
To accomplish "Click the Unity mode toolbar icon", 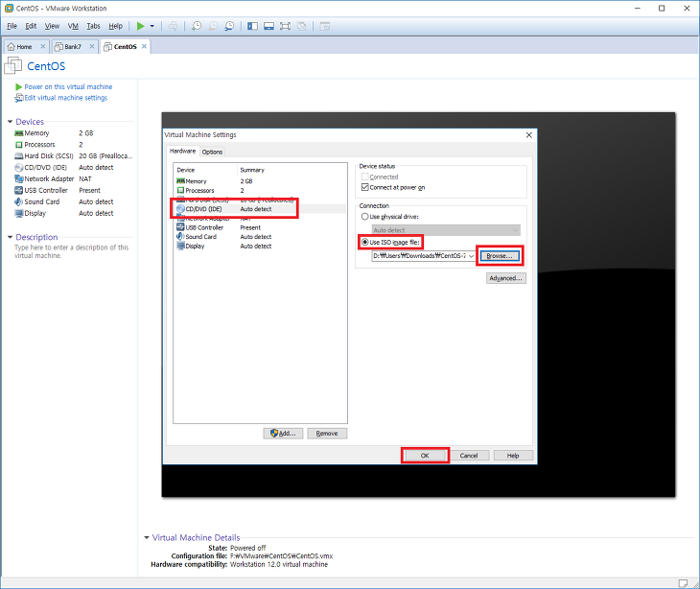I will pos(302,26).
